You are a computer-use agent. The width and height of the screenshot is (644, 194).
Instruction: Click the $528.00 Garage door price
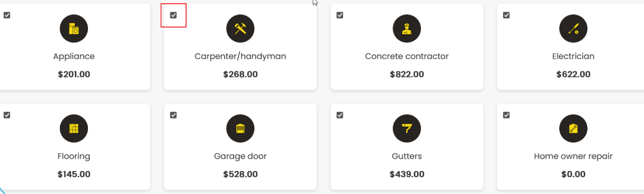240,174
